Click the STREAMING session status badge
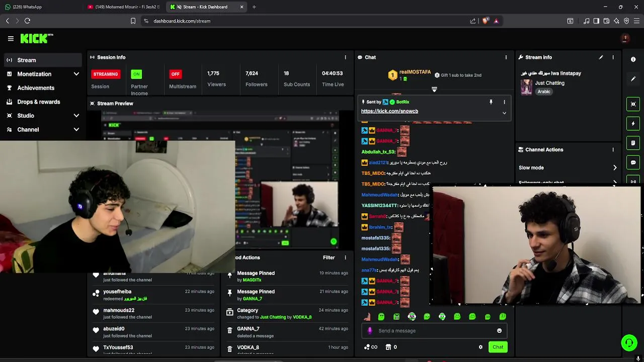644x362 pixels. 106,74
